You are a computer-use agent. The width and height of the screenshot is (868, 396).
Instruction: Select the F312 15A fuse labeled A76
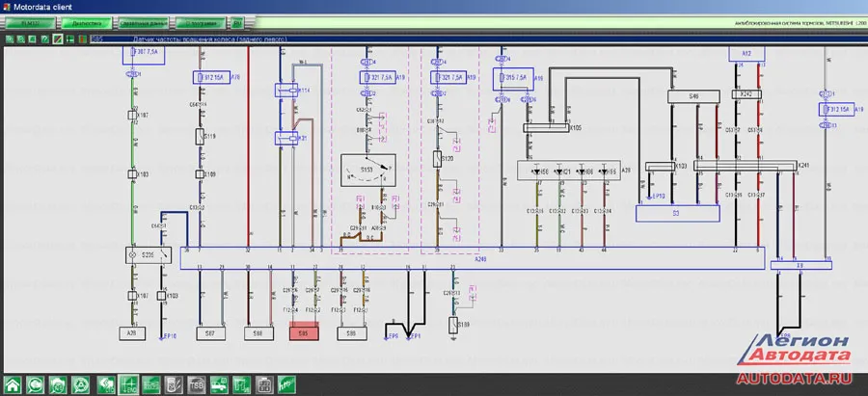coord(211,77)
